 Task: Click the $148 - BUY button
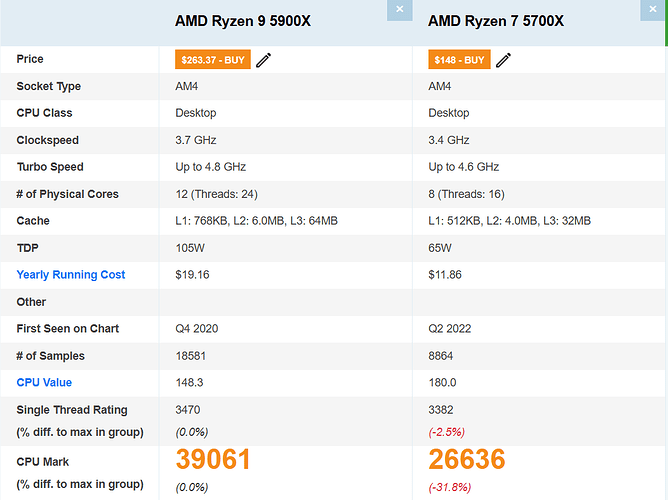[459, 60]
